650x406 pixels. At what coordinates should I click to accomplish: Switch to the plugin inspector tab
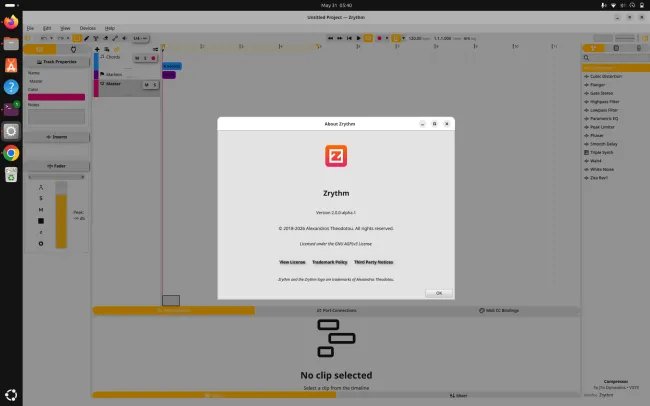pyautogui.click(x=73, y=49)
